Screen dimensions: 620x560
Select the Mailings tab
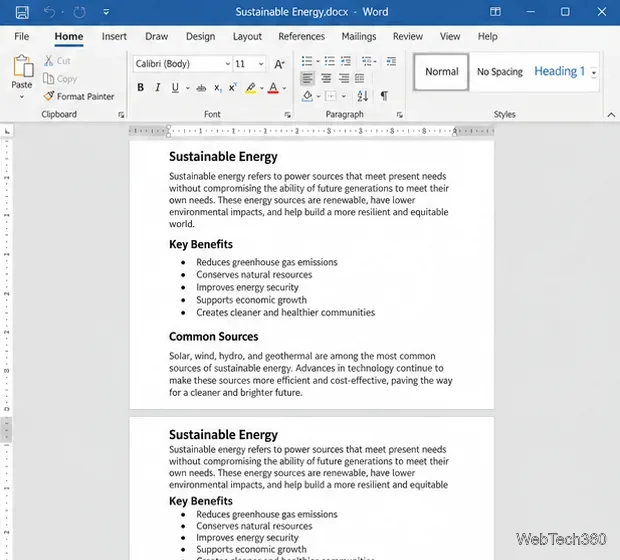[359, 36]
